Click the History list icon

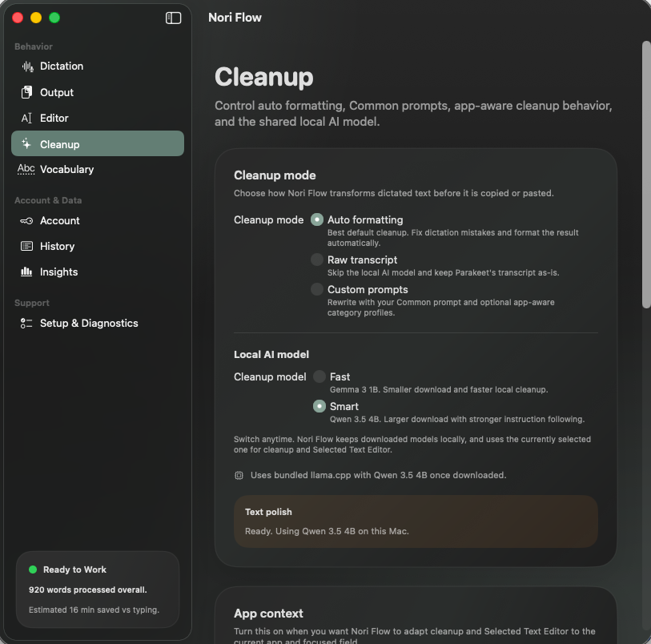[x=26, y=246]
